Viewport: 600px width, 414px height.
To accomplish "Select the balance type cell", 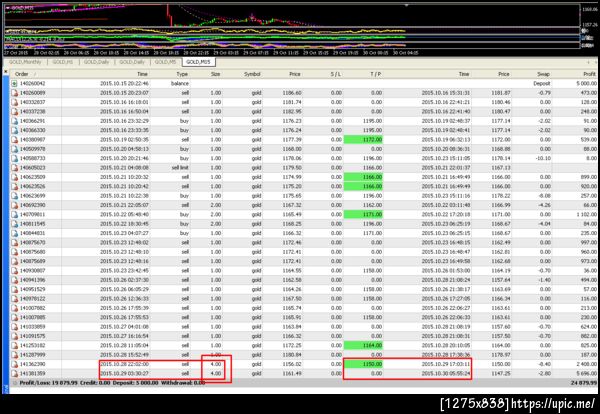I will point(179,83).
